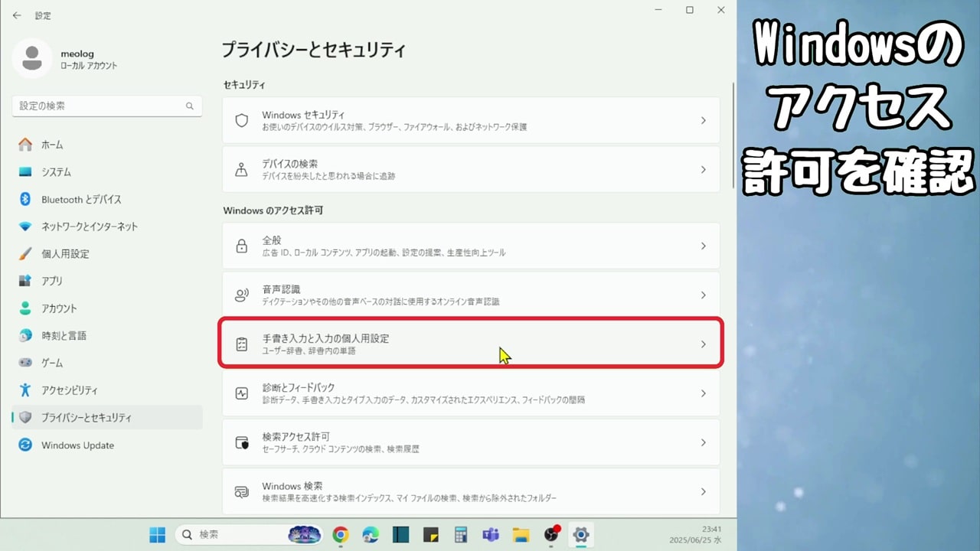Click the description デバイスを紛失したと思われる場合に追跡
Screen dimensions: 980x551
(328, 176)
